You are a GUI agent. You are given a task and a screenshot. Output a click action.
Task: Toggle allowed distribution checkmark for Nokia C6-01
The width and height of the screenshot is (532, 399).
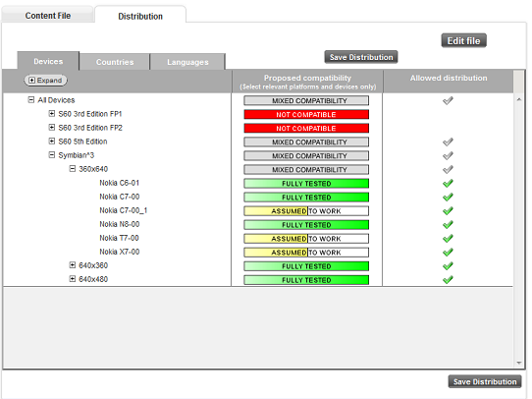tap(448, 184)
